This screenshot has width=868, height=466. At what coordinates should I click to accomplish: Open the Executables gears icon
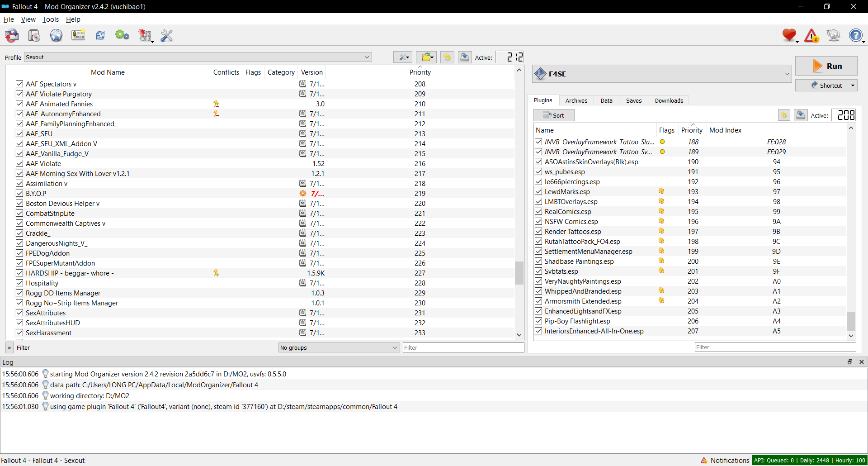(122, 35)
